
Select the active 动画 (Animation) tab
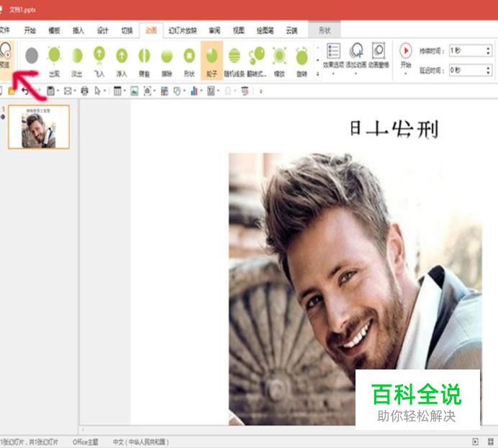coord(151,30)
